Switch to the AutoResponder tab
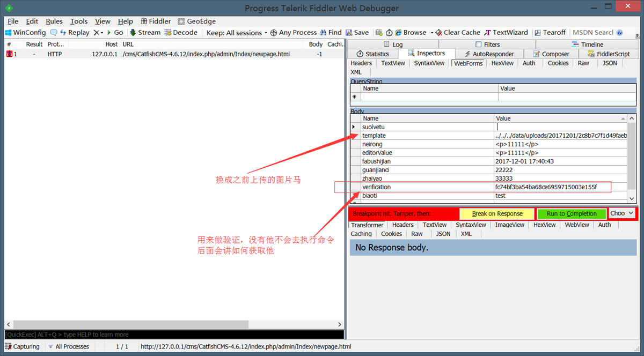Viewport: 644px width, 356px height. pyautogui.click(x=489, y=54)
